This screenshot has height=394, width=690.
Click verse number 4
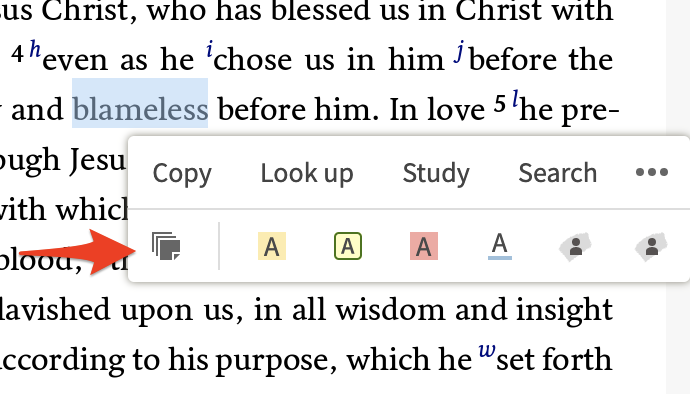18,55
